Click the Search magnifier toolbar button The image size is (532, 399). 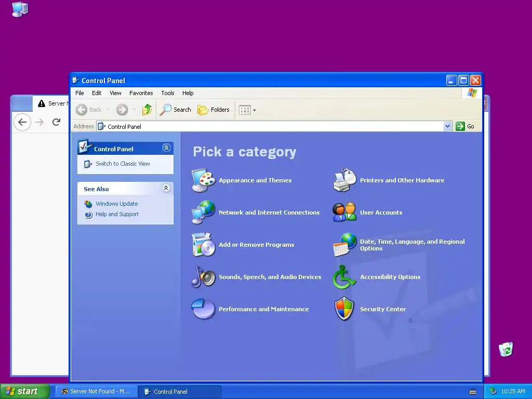tap(176, 110)
